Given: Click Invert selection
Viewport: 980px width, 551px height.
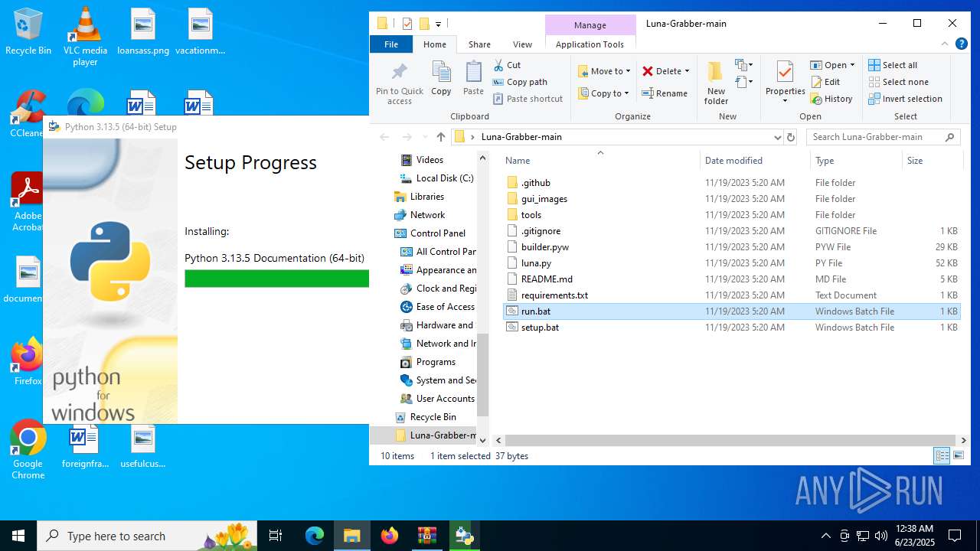Looking at the screenshot, I should pyautogui.click(x=905, y=99).
